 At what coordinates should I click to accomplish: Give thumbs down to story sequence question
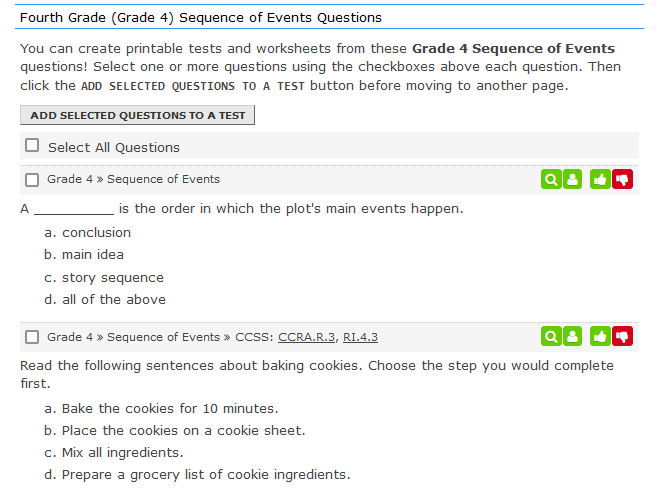[x=622, y=179]
